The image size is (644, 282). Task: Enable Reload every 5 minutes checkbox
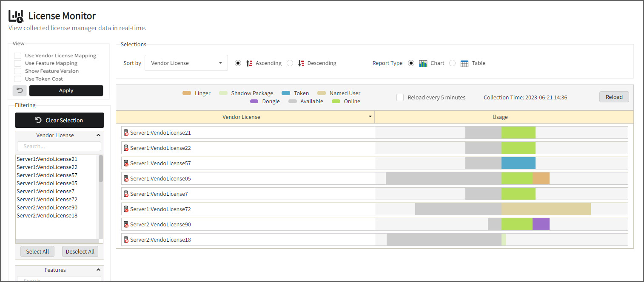click(400, 97)
